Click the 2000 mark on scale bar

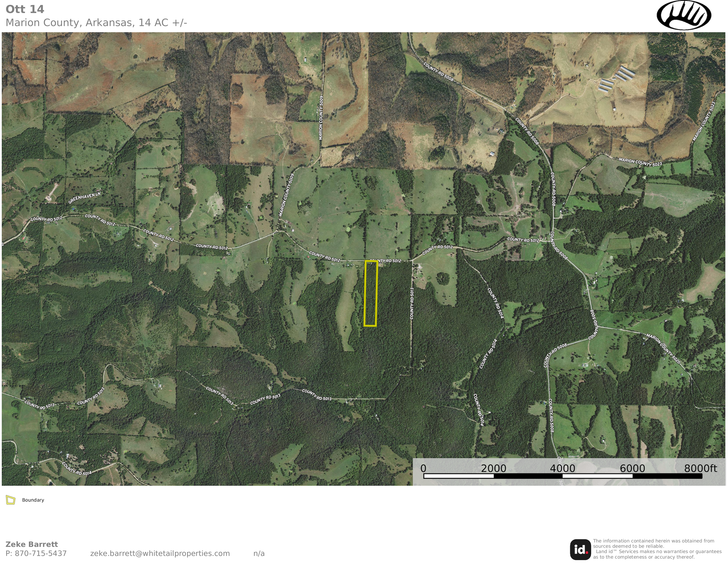point(493,469)
